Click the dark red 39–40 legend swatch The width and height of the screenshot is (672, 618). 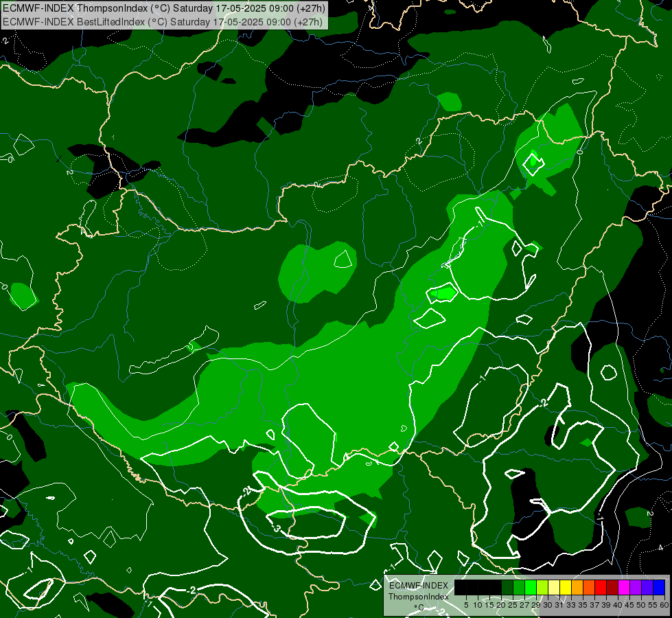(x=612, y=587)
